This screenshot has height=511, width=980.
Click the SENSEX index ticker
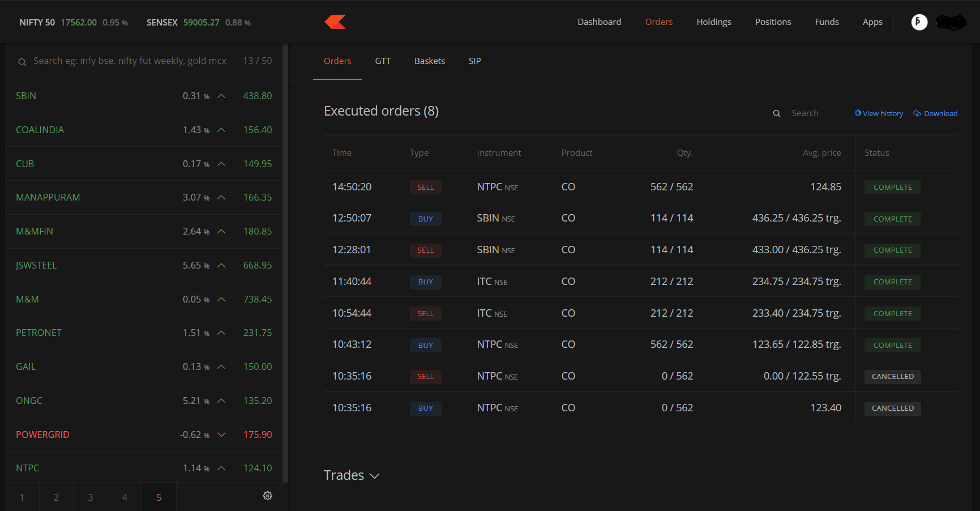point(199,23)
